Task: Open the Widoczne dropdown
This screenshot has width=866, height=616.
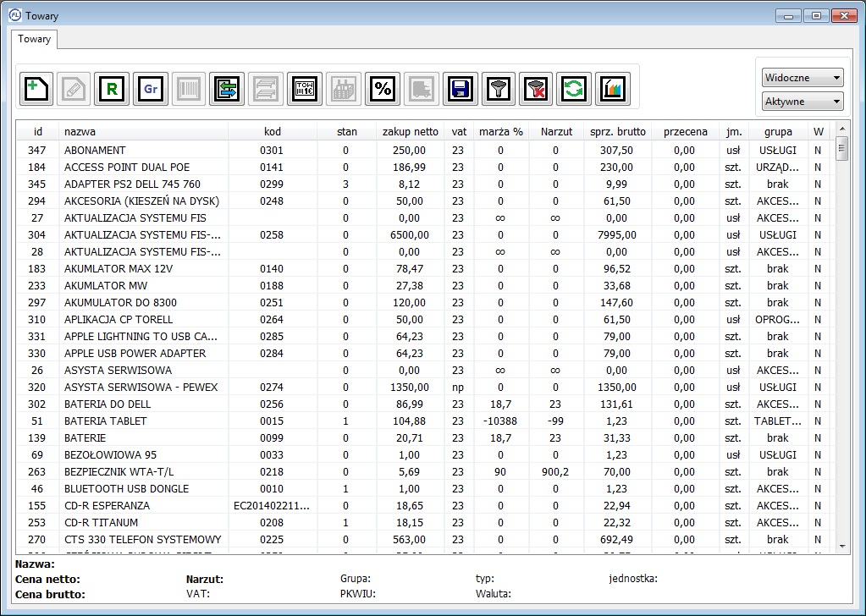Action: click(802, 78)
